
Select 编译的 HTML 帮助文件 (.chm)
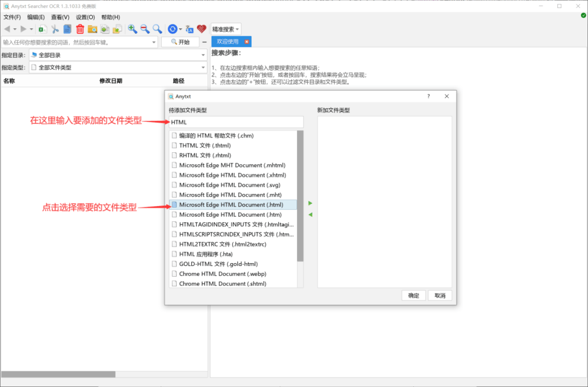(x=233, y=136)
